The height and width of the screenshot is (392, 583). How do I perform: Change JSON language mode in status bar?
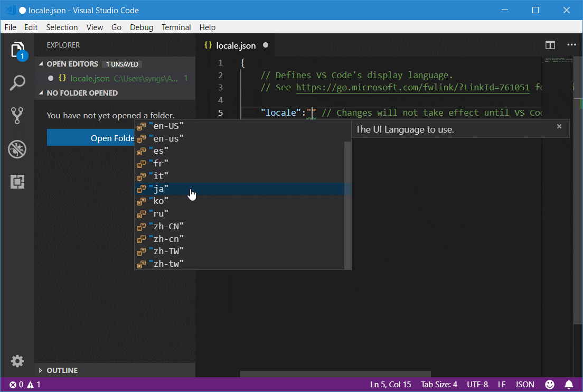tap(524, 385)
